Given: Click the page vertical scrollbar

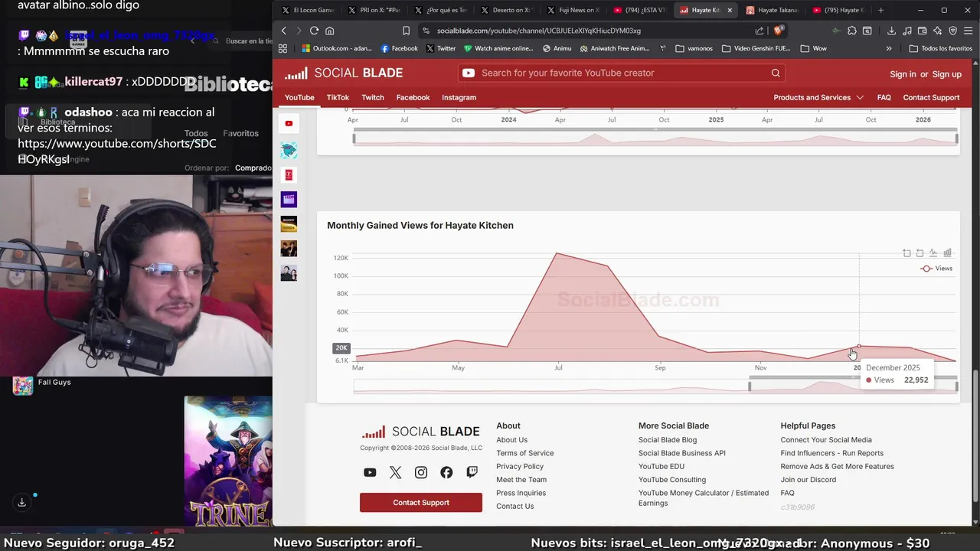Looking at the screenshot, I should point(975,436).
